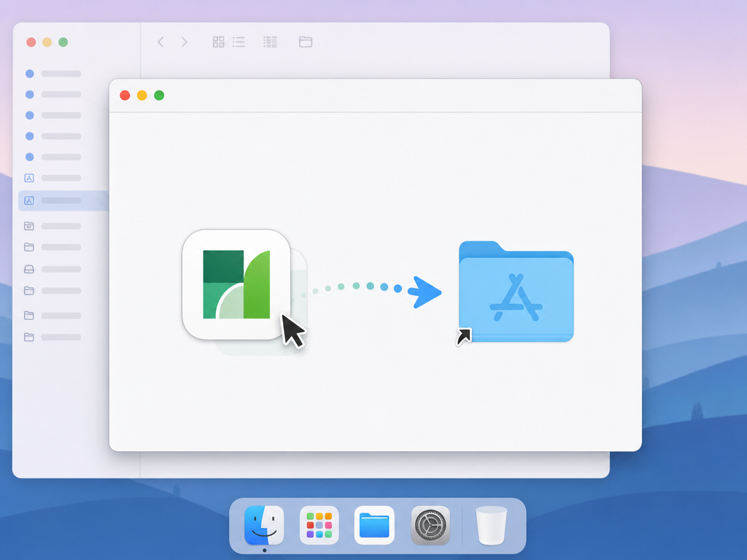This screenshot has height=560, width=747.
Task: Minimize the front window with yellow button
Action: tap(142, 96)
